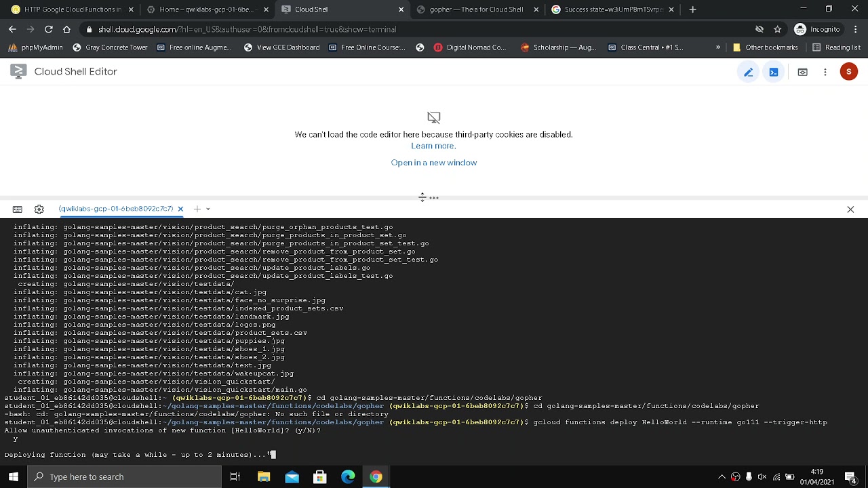
Task: Add a new terminal session with plus
Action: click(197, 209)
